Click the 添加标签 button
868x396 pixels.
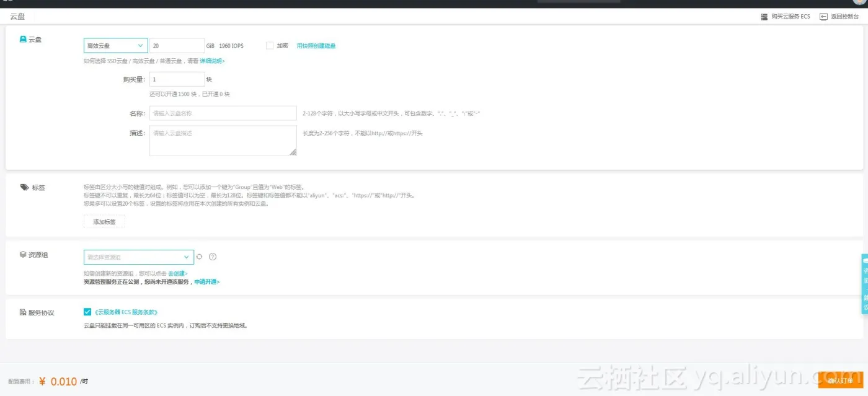pos(104,222)
